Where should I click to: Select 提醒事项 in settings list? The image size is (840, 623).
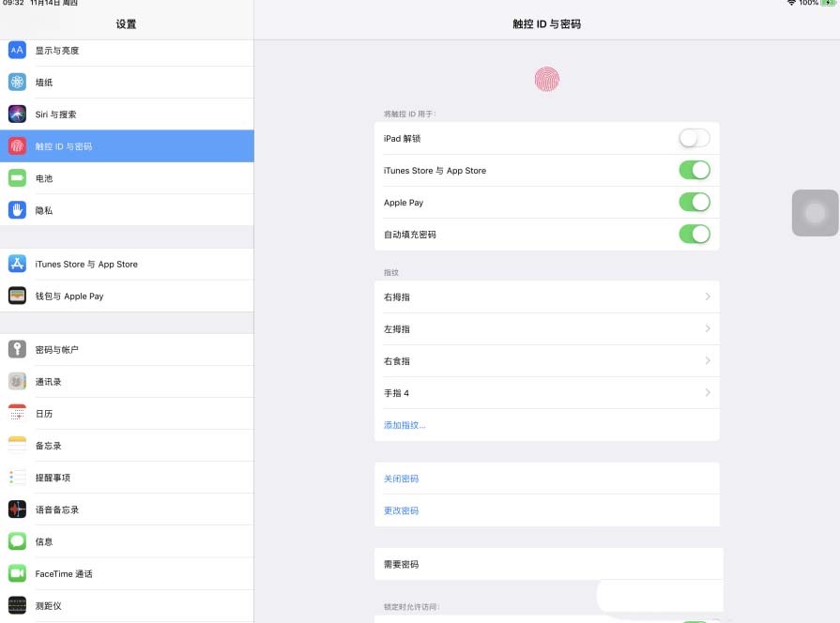click(x=127, y=478)
